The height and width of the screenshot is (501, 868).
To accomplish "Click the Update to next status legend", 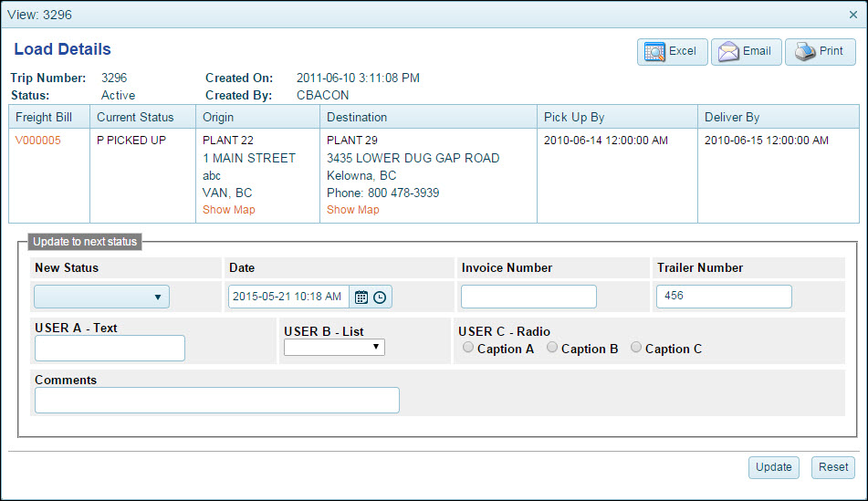I will [x=85, y=241].
